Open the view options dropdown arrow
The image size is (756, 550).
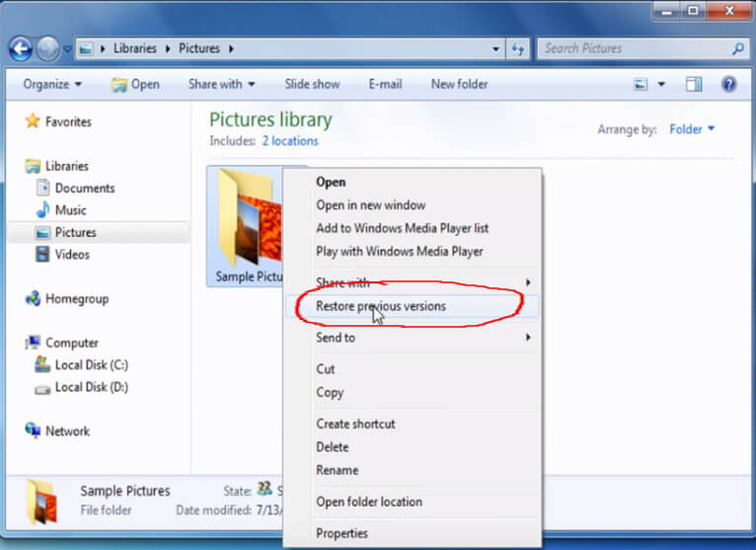coord(661,85)
